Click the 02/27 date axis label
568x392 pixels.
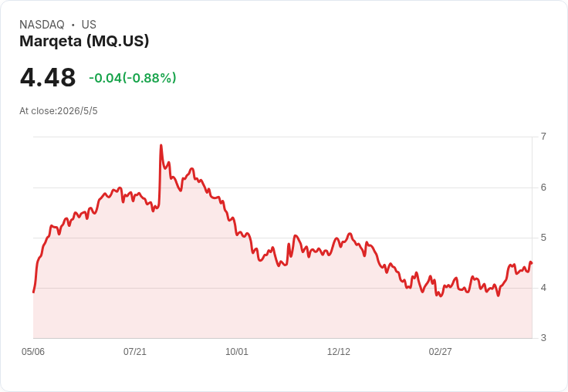tap(440, 352)
